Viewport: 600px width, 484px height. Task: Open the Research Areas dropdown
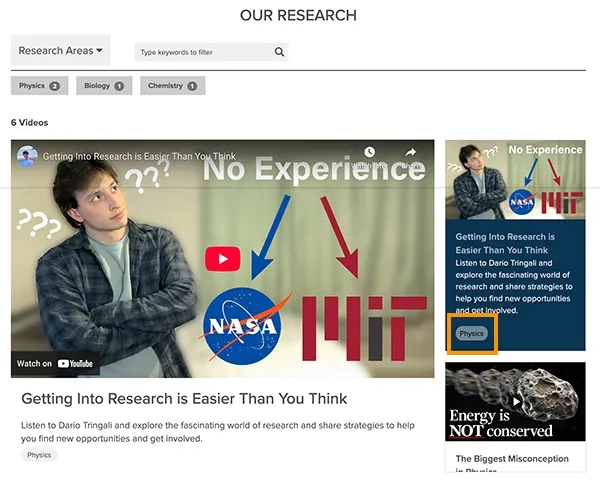coord(60,51)
